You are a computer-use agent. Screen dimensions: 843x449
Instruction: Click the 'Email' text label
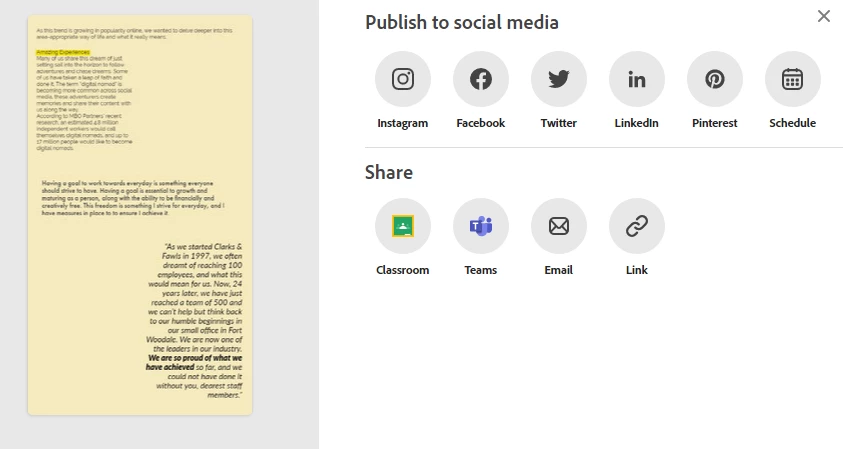[559, 270]
